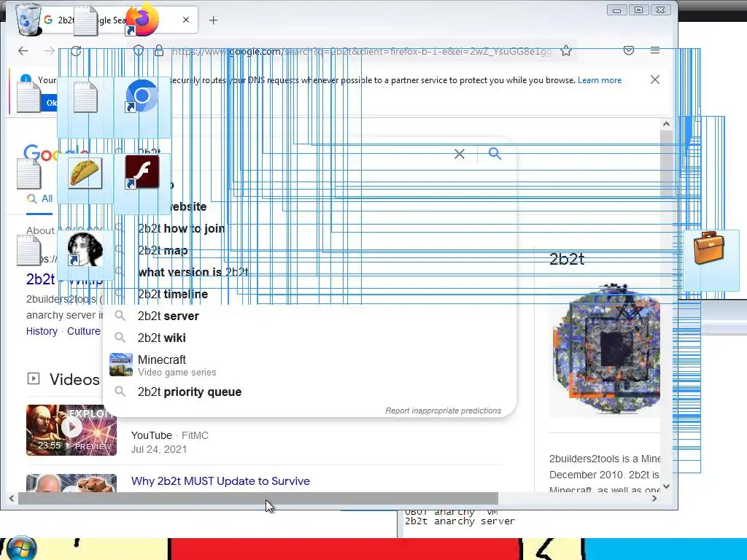The height and width of the screenshot is (560, 747).
Task: Click the 2b2t map image in knowledge panel
Action: (x=605, y=350)
